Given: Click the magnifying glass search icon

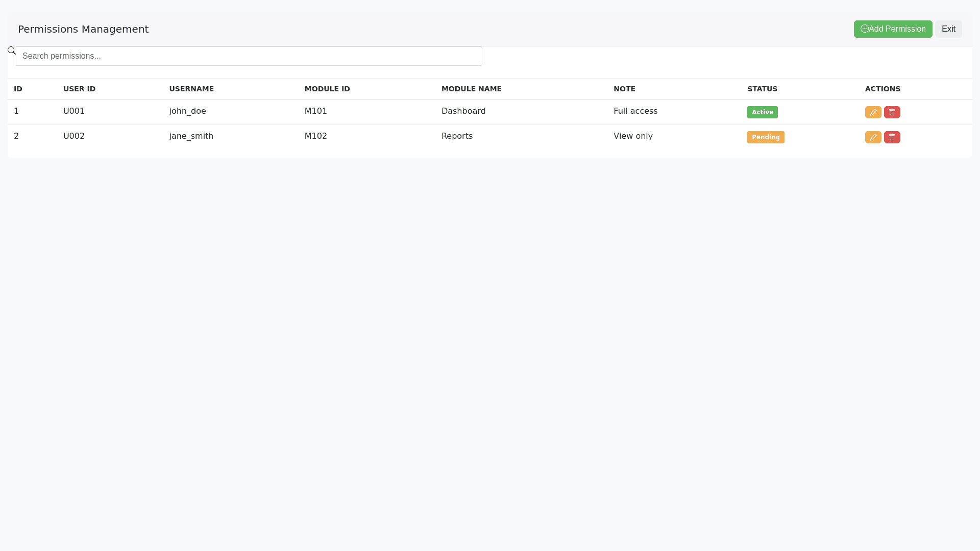Looking at the screenshot, I should [x=12, y=51].
